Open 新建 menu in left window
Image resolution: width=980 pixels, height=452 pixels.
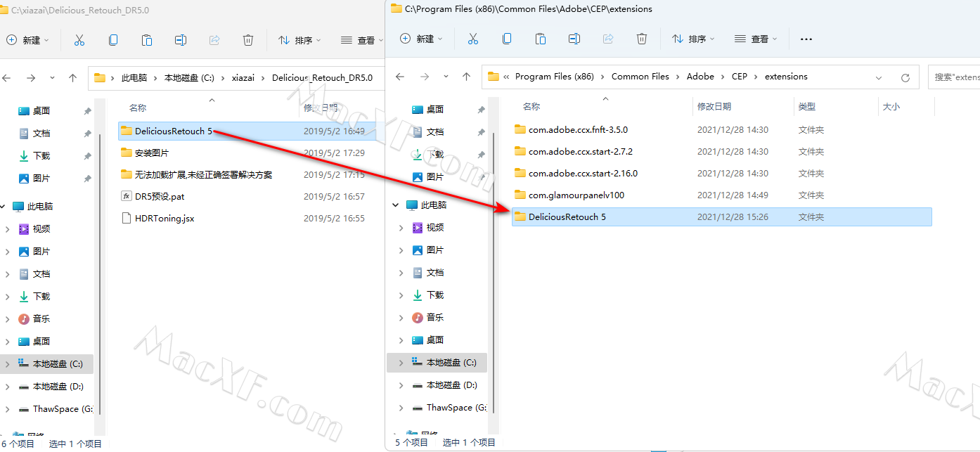pos(27,40)
